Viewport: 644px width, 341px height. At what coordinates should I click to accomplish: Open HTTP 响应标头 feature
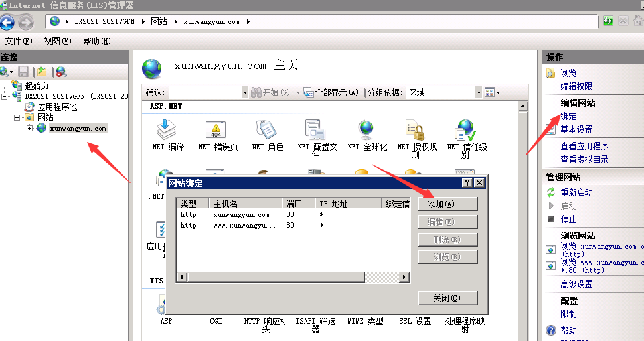(x=266, y=324)
